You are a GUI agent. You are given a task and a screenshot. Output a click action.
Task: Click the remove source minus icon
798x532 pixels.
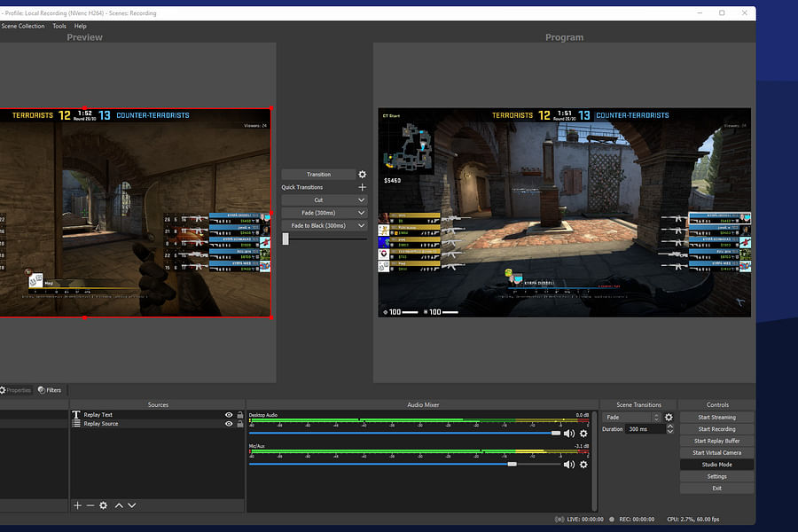90,505
